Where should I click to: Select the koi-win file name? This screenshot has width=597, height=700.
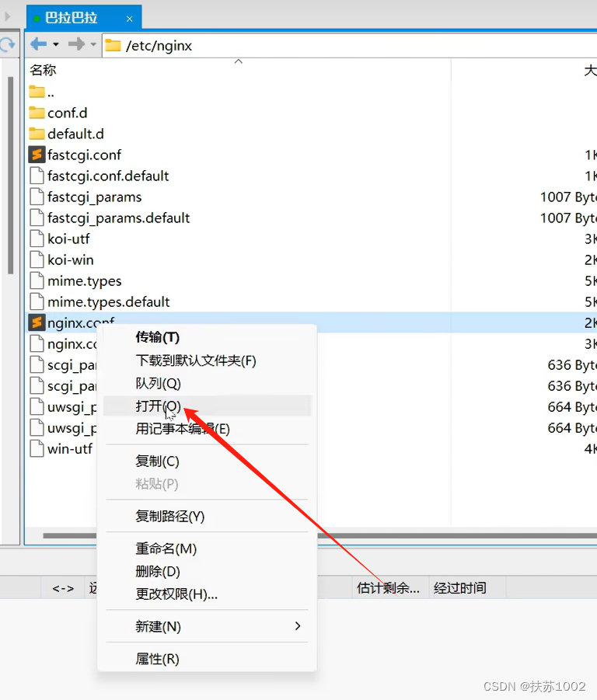71,259
